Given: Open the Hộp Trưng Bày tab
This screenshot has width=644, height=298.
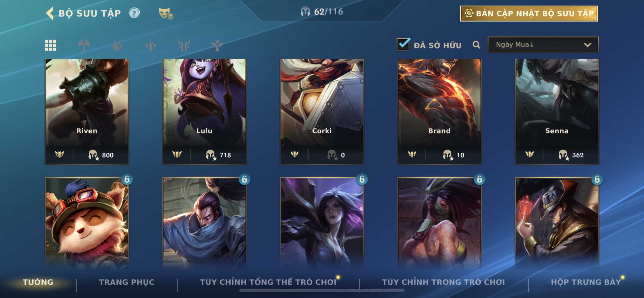Looking at the screenshot, I should point(586,282).
